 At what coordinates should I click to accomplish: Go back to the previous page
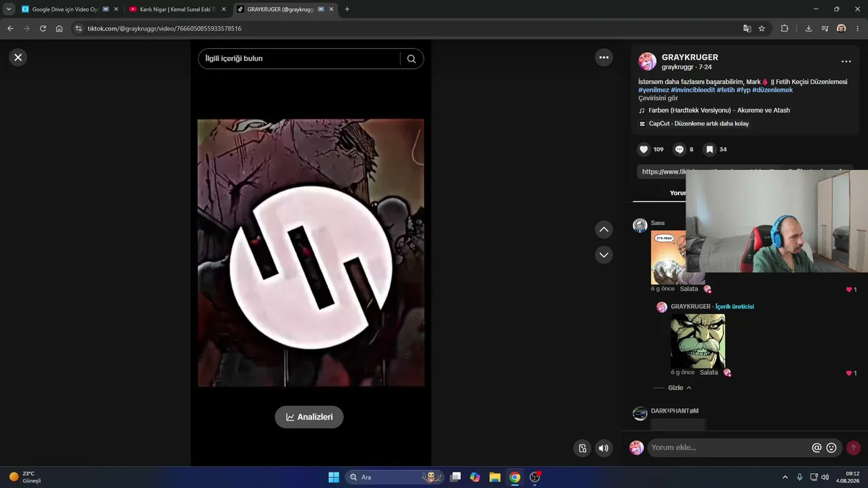tap(10, 28)
